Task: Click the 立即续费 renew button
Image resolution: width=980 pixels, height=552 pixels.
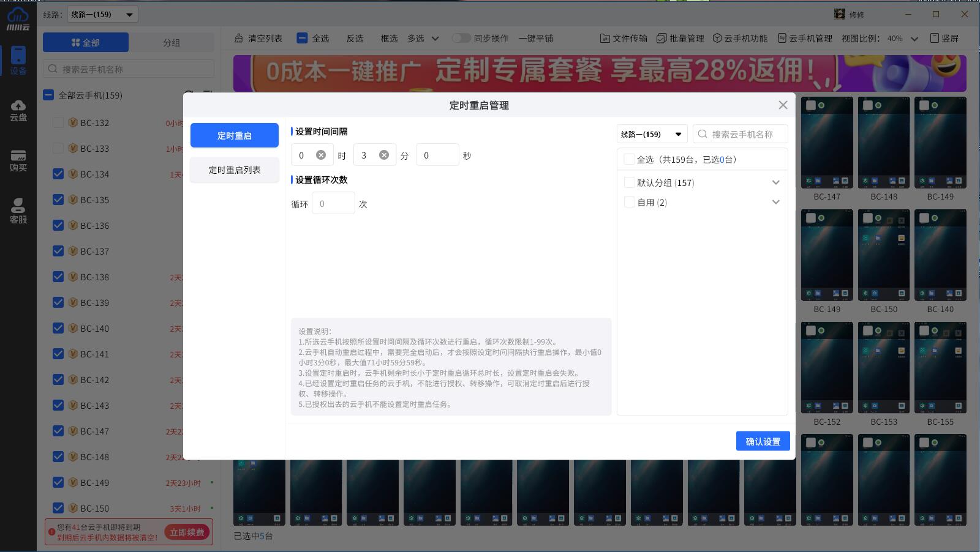Action: [187, 532]
